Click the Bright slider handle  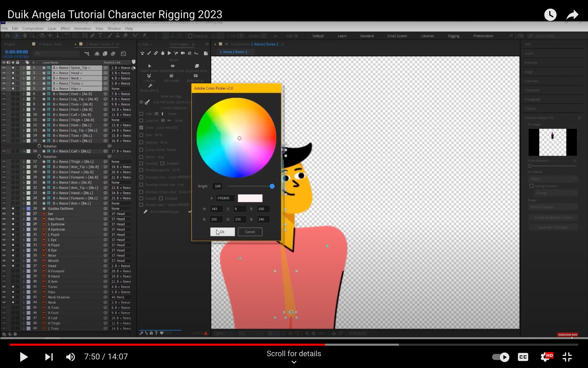272,186
